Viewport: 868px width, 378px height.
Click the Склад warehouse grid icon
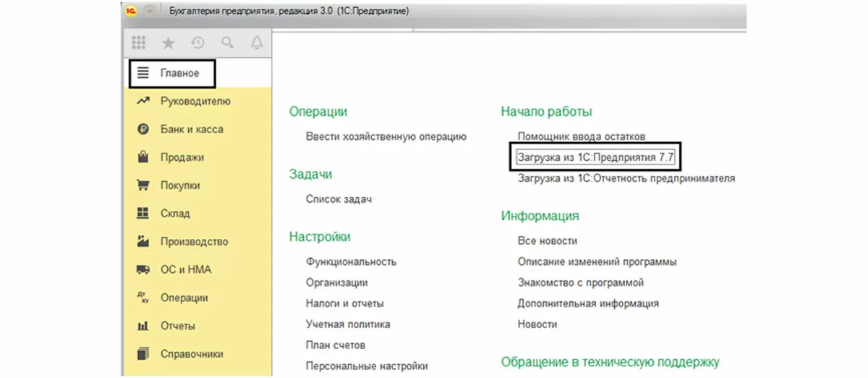[143, 213]
